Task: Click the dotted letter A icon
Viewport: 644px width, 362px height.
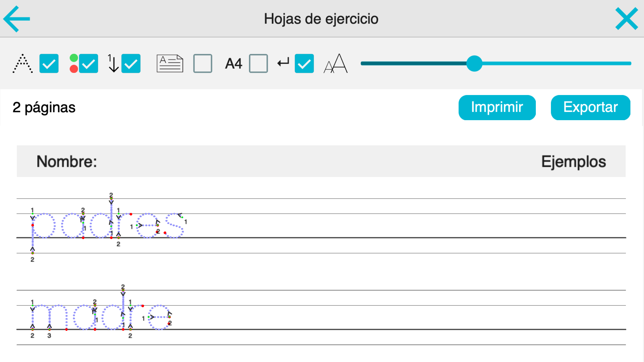Action: click(x=23, y=63)
